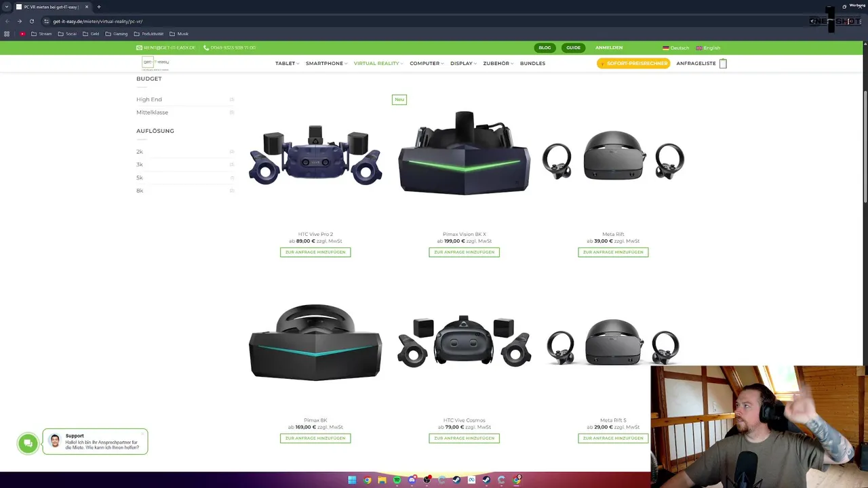Screen dimensions: 868x488
Task: Open the Social bookmarks folder
Action: [x=66, y=34]
